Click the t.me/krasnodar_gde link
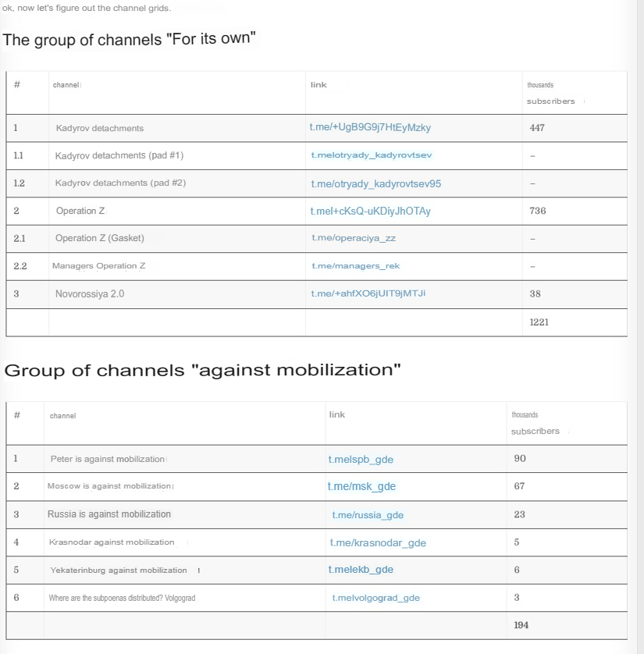 click(378, 542)
